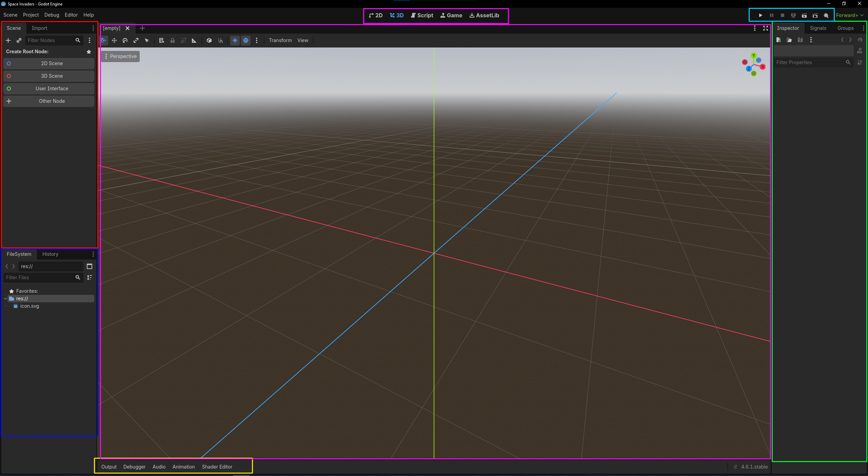Image resolution: width=868 pixels, height=476 pixels.
Task: Click the Instantiate Child Scene link icon
Action: [19, 40]
